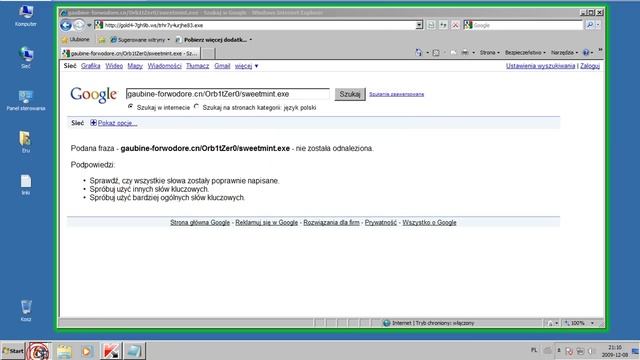Refresh the page with the refresh icon
640x360 pixels.
[443, 25]
